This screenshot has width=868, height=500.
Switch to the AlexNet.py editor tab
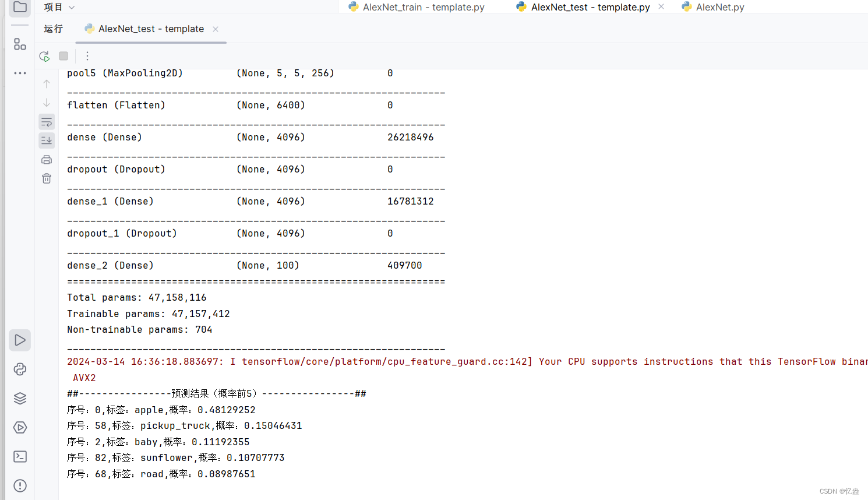click(718, 6)
